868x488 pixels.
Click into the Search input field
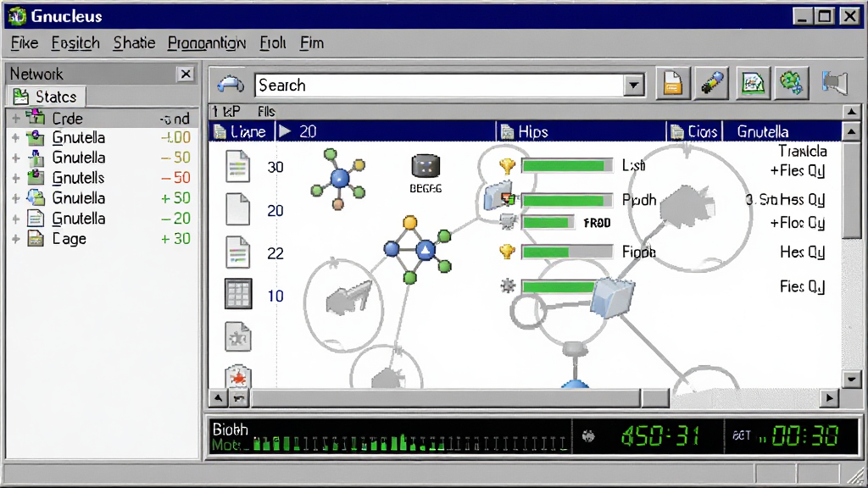pyautogui.click(x=441, y=86)
